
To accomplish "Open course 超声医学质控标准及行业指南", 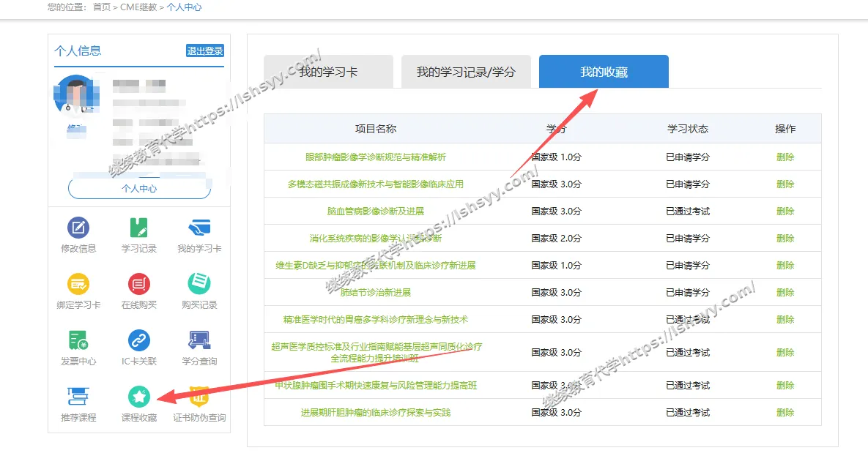I will tap(376, 352).
